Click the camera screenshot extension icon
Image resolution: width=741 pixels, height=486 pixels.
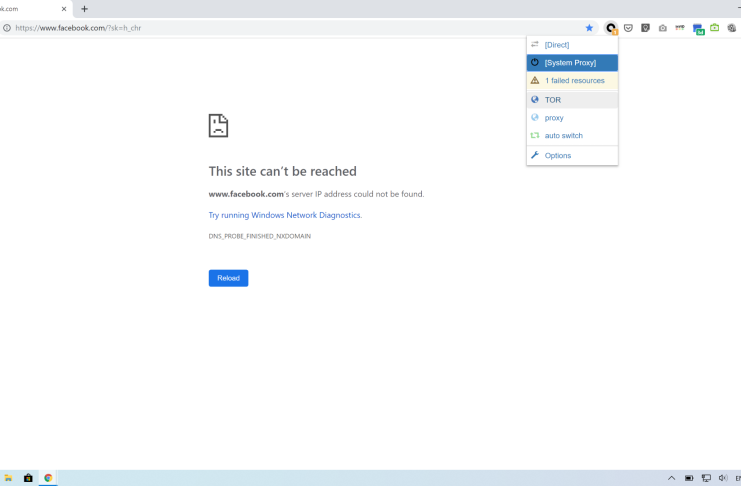point(663,28)
